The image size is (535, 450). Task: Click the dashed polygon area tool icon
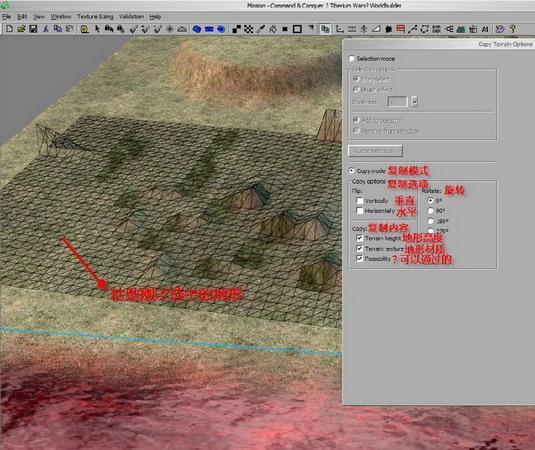[x=424, y=29]
